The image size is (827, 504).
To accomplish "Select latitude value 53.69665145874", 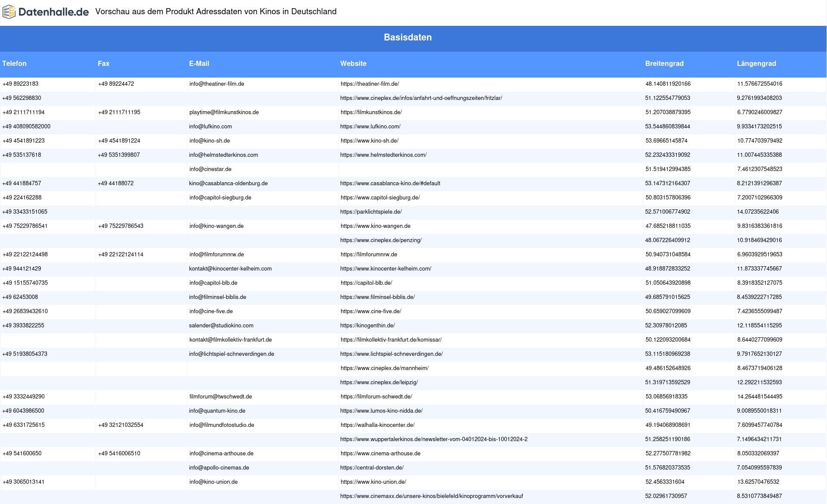I will pos(666,141).
